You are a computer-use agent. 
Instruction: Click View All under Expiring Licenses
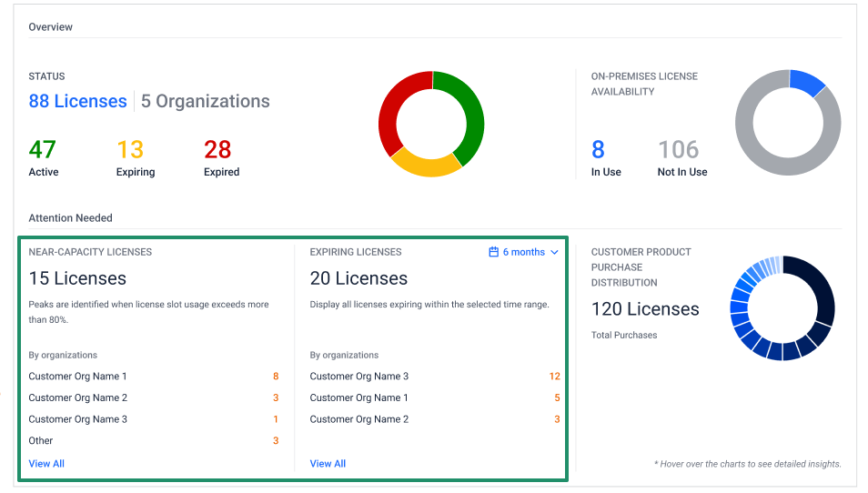(328, 464)
